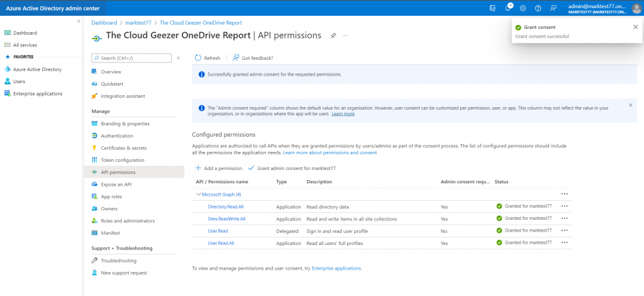This screenshot has height=296, width=644.
Task: Open Learn more about permissions and consent
Action: click(x=330, y=152)
